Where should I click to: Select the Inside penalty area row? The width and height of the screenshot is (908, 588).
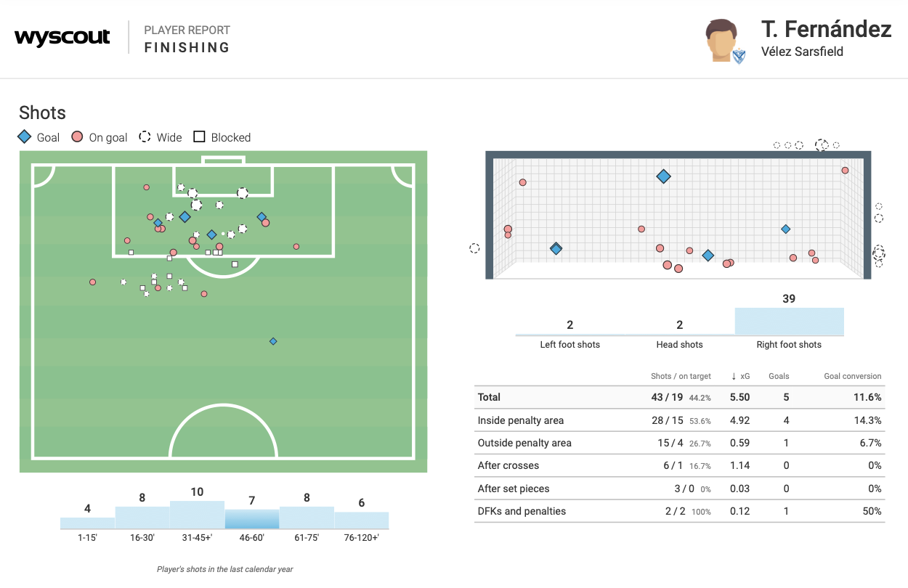pos(679,420)
